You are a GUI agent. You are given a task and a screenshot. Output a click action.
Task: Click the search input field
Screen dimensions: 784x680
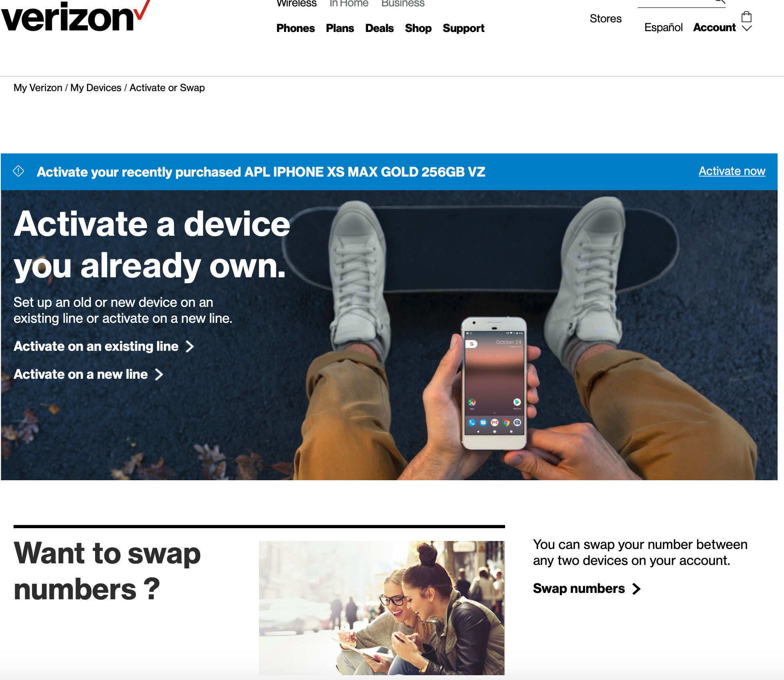[675, 2]
